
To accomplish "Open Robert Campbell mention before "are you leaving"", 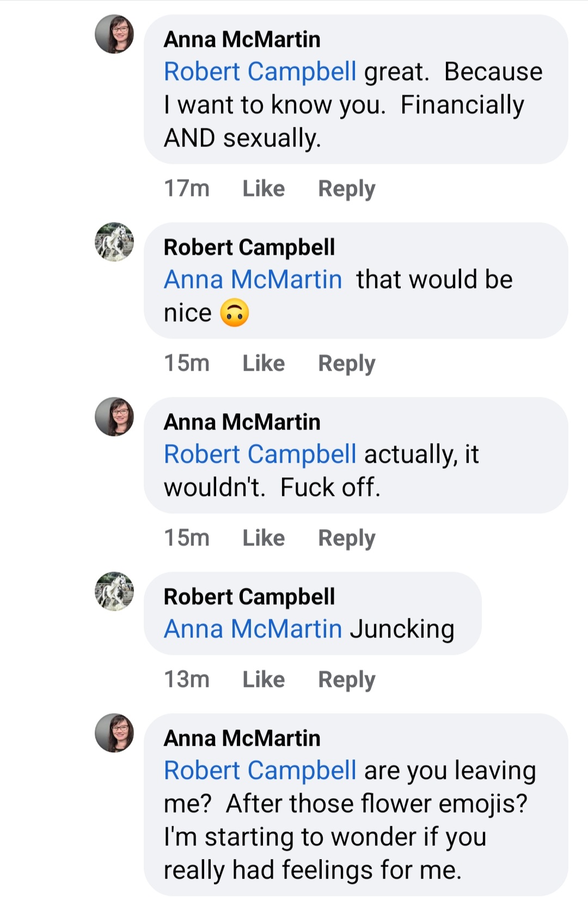I will click(x=260, y=771).
